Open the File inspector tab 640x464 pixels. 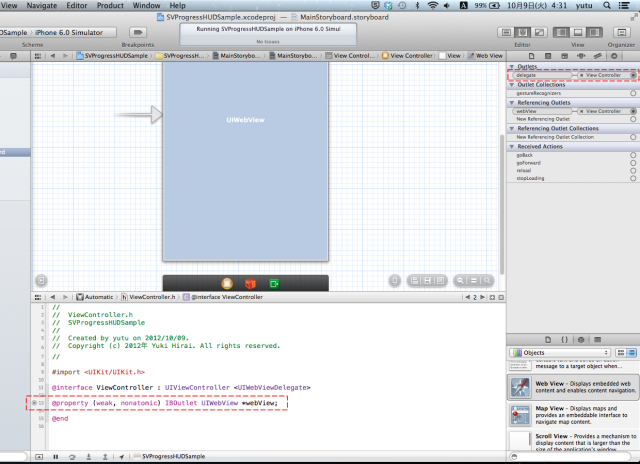click(x=531, y=56)
